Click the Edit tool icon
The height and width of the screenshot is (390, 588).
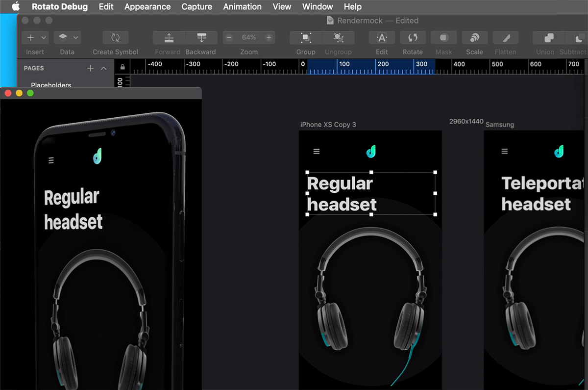tap(382, 37)
